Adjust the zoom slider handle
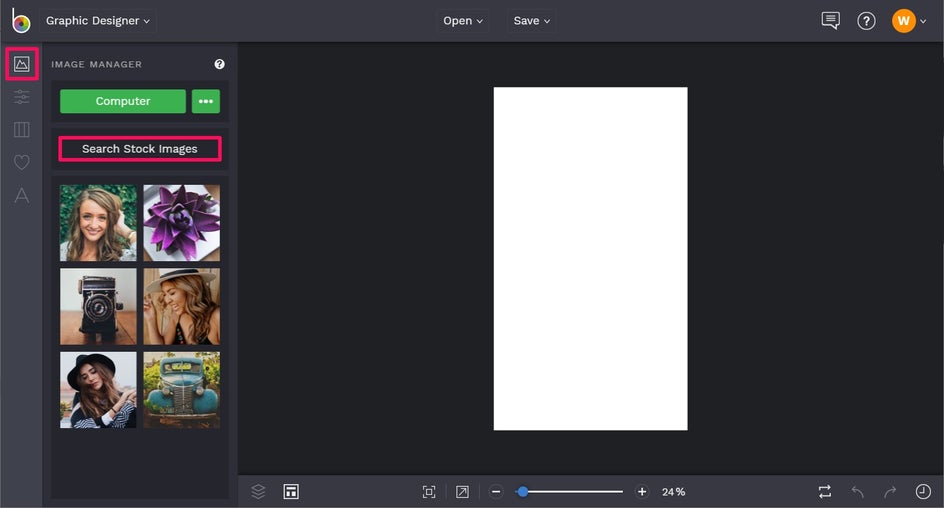This screenshot has height=508, width=944. click(523, 492)
